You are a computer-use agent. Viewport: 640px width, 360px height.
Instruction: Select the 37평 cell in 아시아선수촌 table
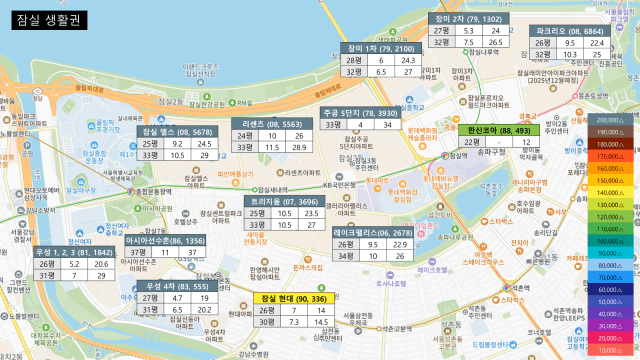[138, 252]
